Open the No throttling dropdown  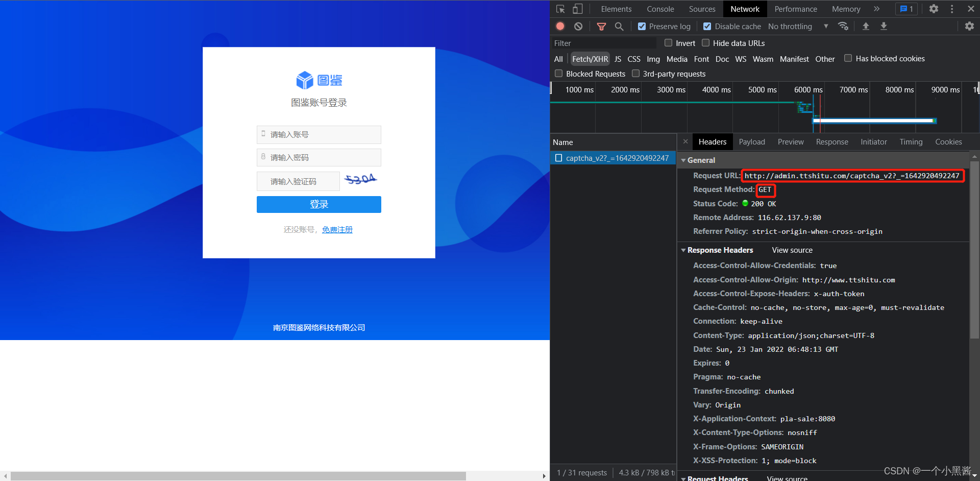tap(798, 26)
